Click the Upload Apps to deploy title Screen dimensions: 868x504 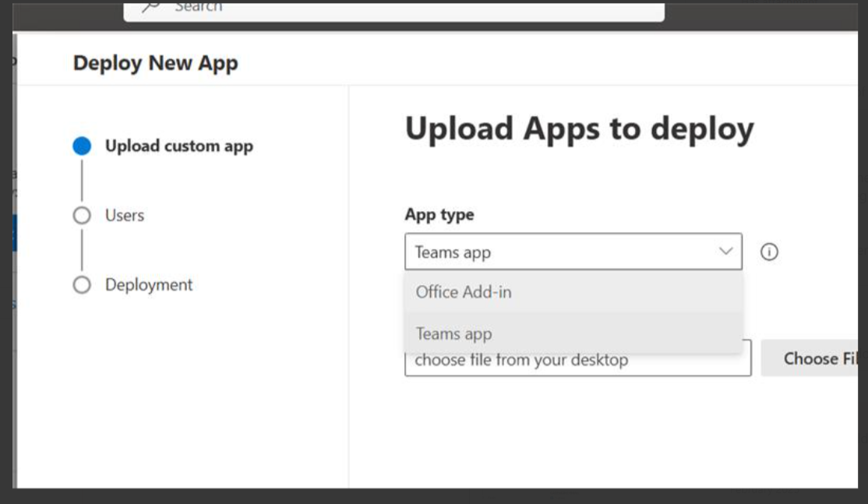click(x=580, y=129)
